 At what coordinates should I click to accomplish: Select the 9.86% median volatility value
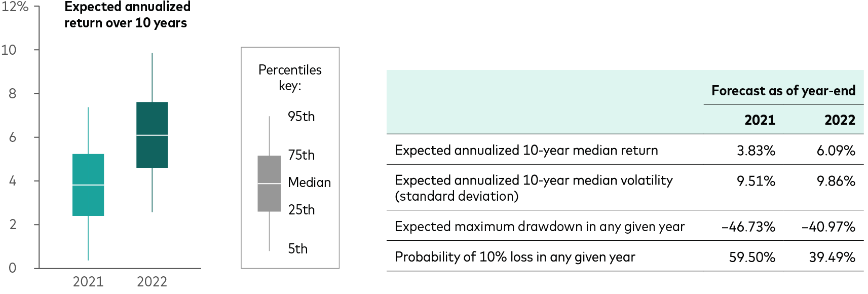[x=836, y=181]
